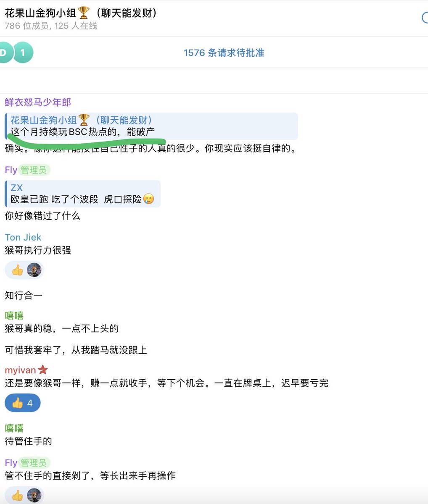This screenshot has height=504, width=428.
Task: Toggle thumbs-up reaction under "猴哥执行力很强"
Action: tap(18, 270)
